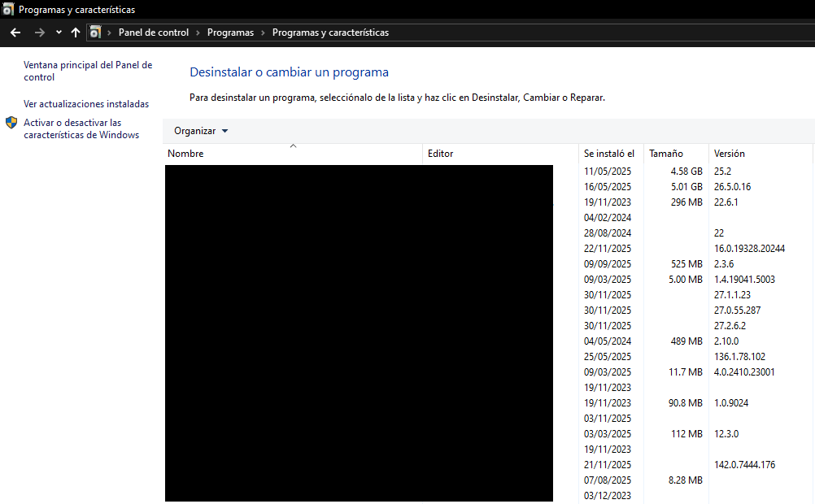The height and width of the screenshot is (504, 815).
Task: Navigate to Panel de control breadcrumb
Action: 153,33
